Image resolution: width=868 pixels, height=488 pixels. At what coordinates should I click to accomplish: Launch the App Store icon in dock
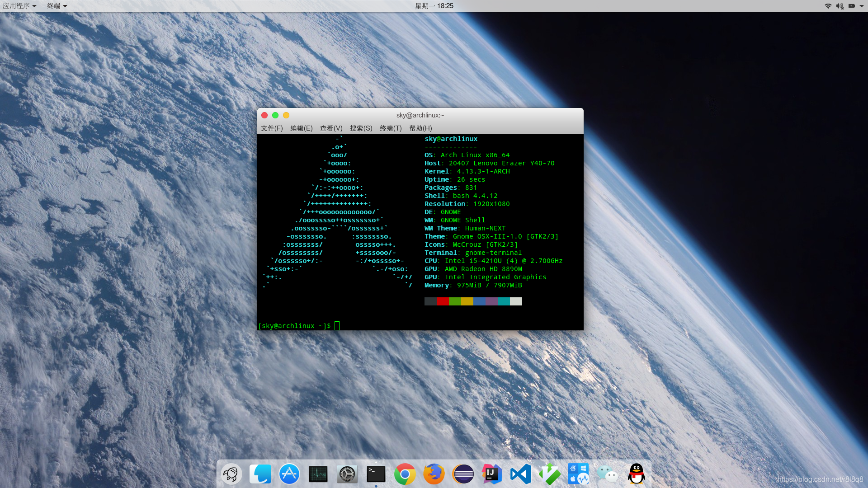pyautogui.click(x=289, y=474)
